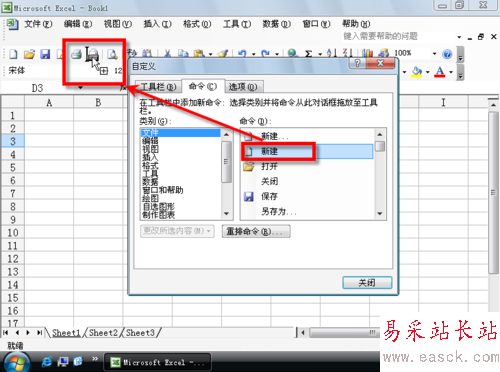Click the 关闭 button at dialog bottom

tap(367, 283)
